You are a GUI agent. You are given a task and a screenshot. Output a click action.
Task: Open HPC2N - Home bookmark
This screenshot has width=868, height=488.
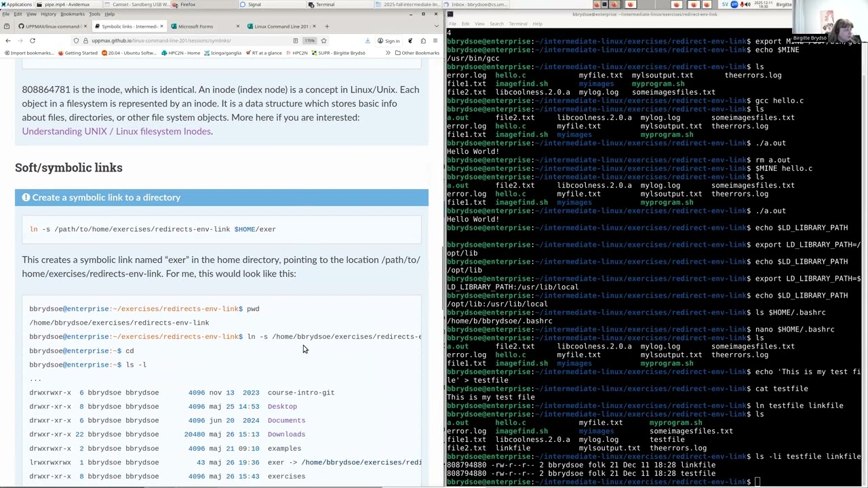tap(180, 53)
